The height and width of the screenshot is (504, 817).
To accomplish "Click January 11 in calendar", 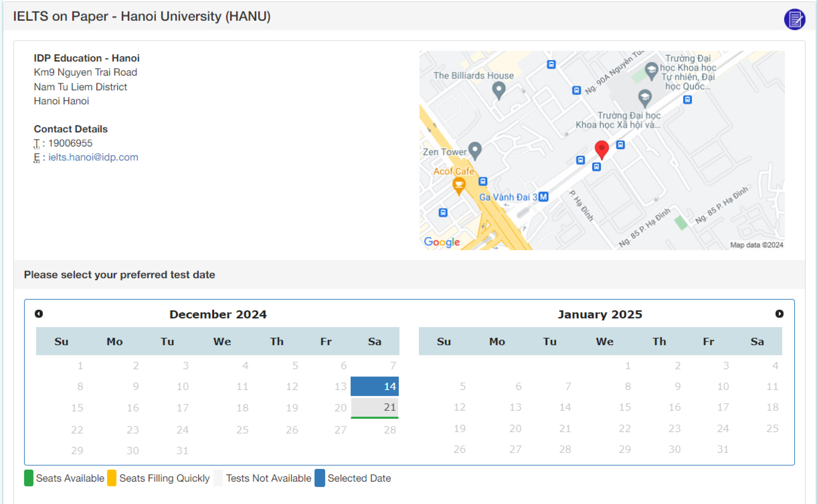I will coord(772,386).
